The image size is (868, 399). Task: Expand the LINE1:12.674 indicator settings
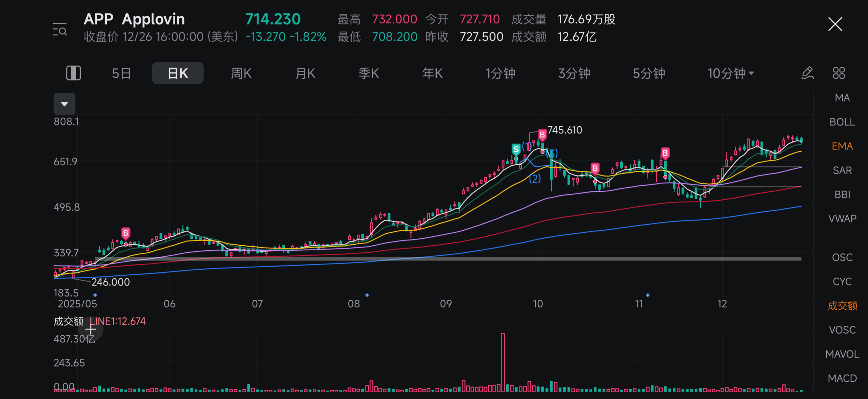tap(118, 321)
